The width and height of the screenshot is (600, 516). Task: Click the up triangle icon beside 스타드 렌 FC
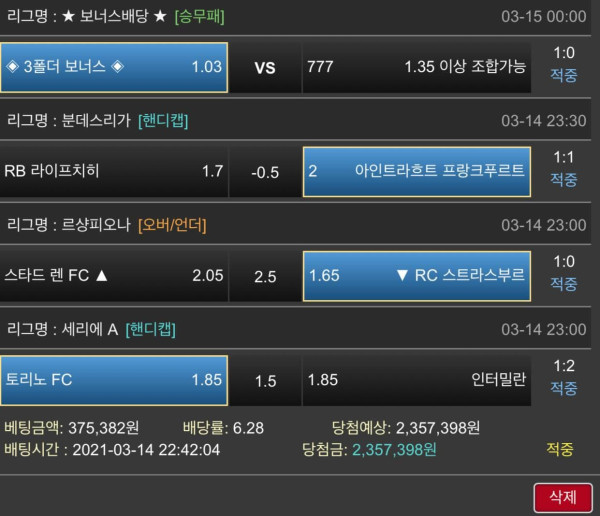[x=102, y=275]
